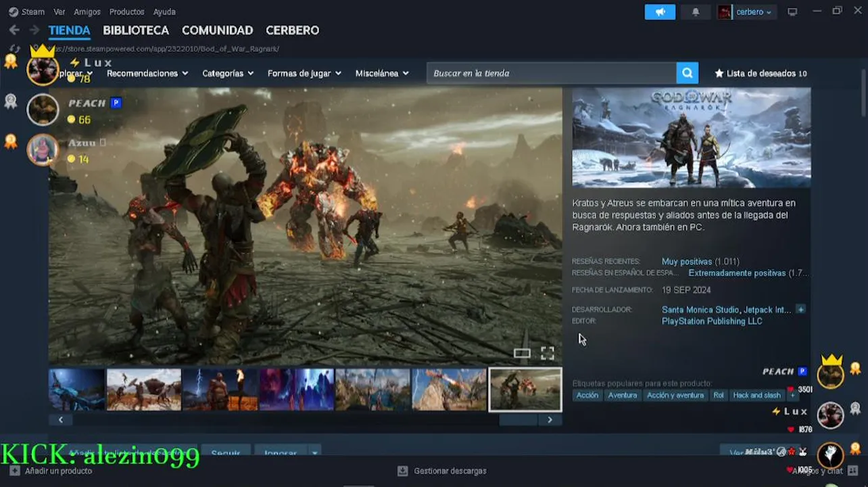
Task: Open the Formas de jugar dropdown
Action: pos(304,73)
